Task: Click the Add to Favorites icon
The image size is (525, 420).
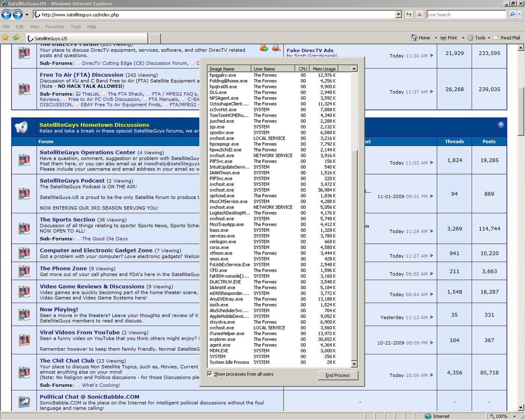Action: point(16,38)
